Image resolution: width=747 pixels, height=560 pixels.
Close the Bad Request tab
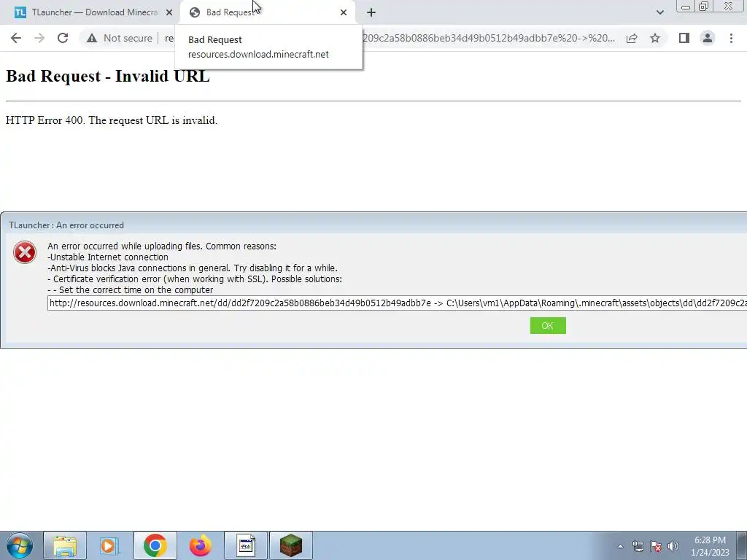pyautogui.click(x=344, y=12)
